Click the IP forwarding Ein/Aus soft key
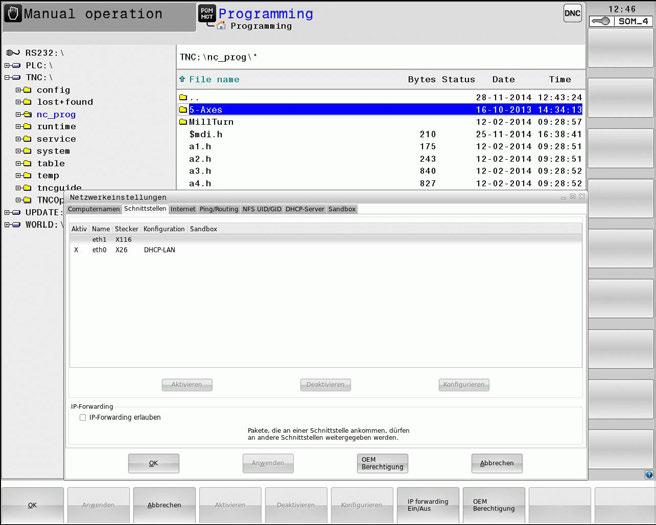This screenshot has height=525, width=656. pos(428,505)
